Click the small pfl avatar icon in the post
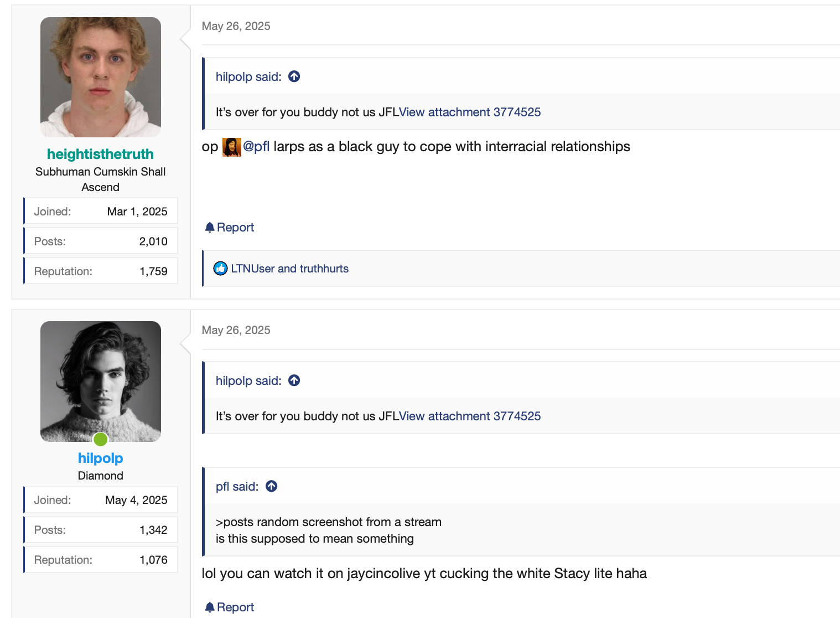Screen dimensions: 840x618 click(232, 147)
